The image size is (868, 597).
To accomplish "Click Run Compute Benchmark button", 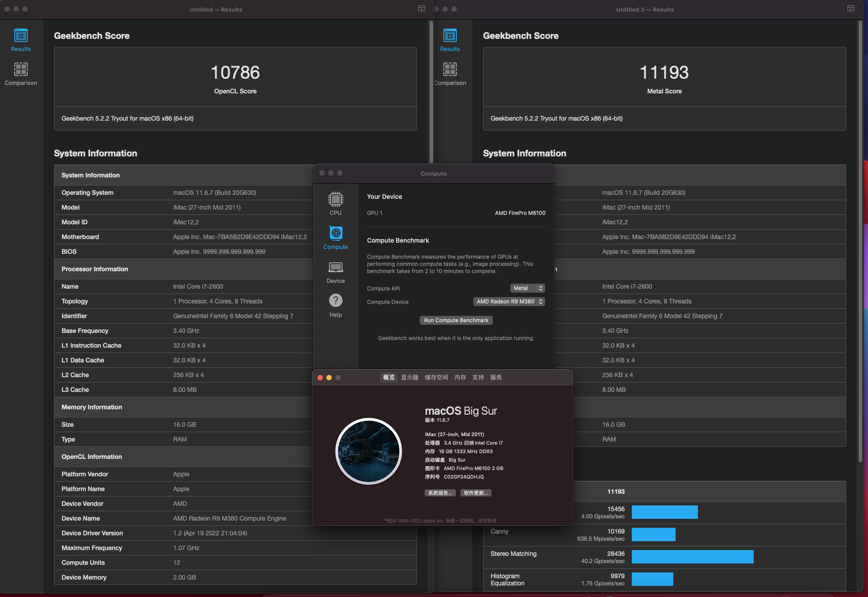I will (456, 320).
